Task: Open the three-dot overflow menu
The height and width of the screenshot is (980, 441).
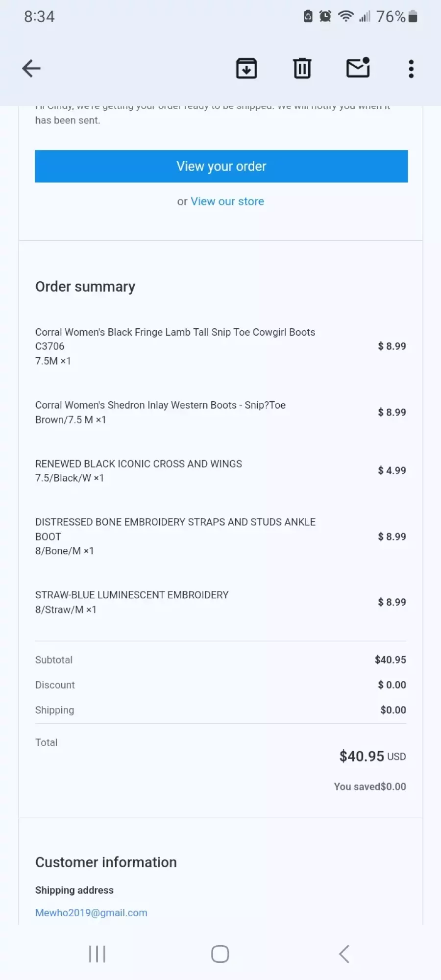Action: point(411,69)
